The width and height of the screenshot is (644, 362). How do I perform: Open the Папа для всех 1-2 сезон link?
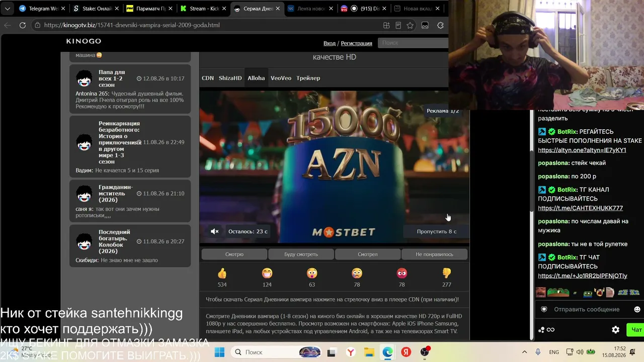click(x=112, y=78)
